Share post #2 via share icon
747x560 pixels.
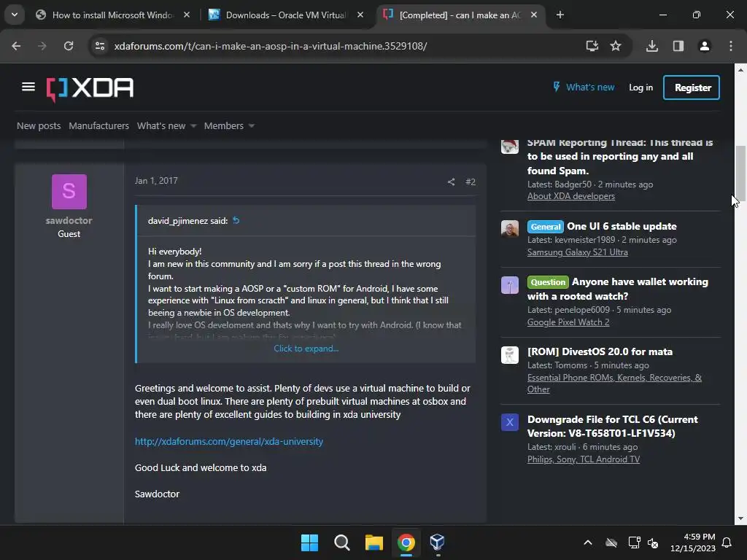pyautogui.click(x=451, y=182)
